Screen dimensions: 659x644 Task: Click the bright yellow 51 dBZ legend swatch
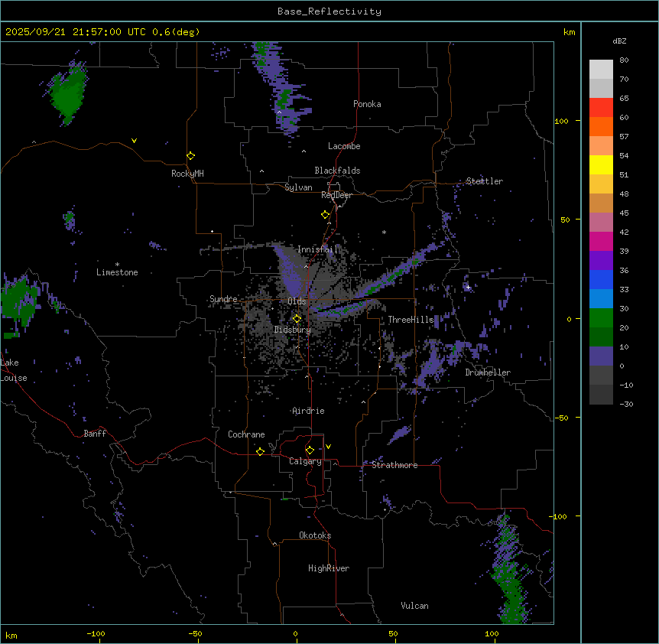click(601, 164)
